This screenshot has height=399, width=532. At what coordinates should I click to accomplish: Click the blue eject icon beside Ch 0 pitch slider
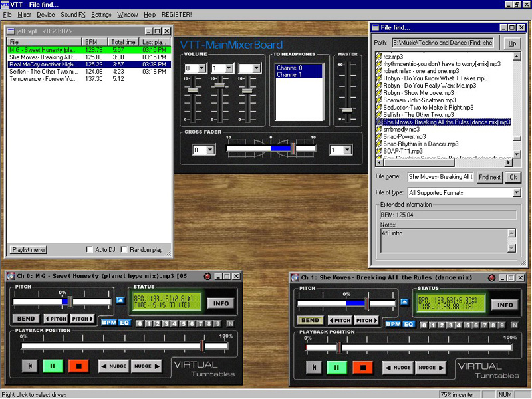[x=120, y=301]
